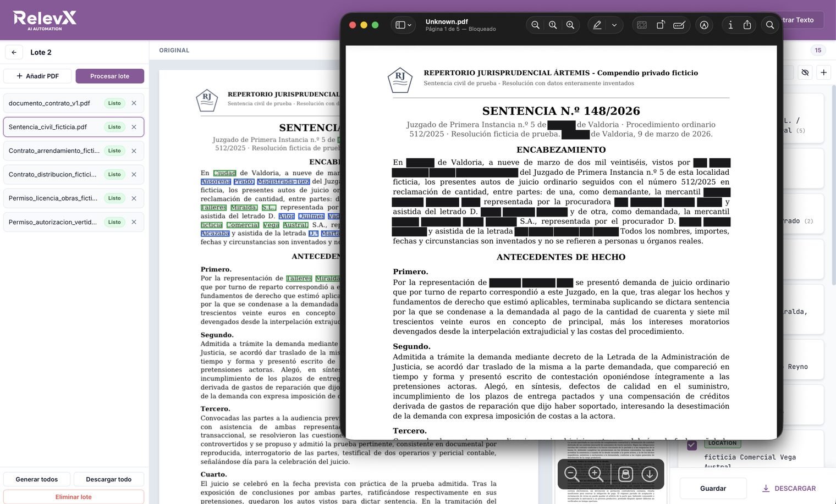Viewport: 836px width, 504px height.
Task: Click Procesar lote
Action: coord(109,76)
